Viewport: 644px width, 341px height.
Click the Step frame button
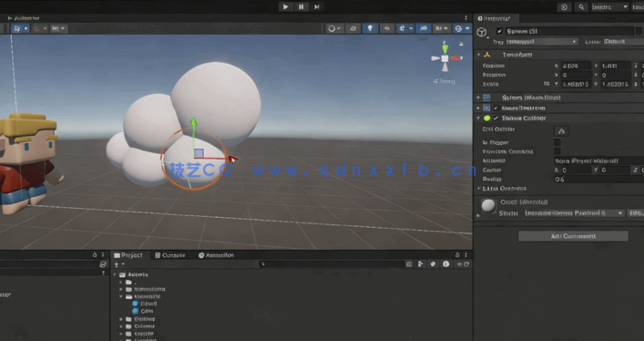coord(317,6)
